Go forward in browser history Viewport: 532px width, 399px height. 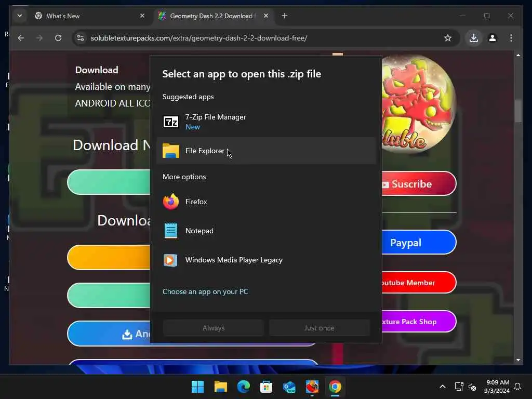pos(39,38)
